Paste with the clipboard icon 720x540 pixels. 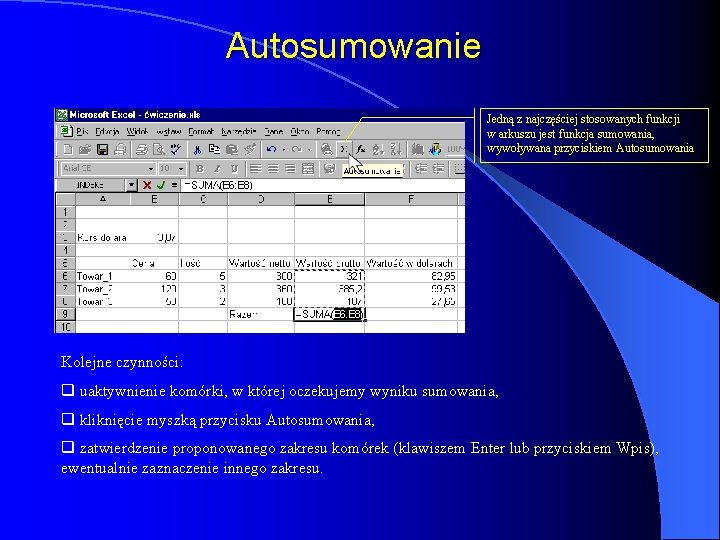[x=232, y=150]
